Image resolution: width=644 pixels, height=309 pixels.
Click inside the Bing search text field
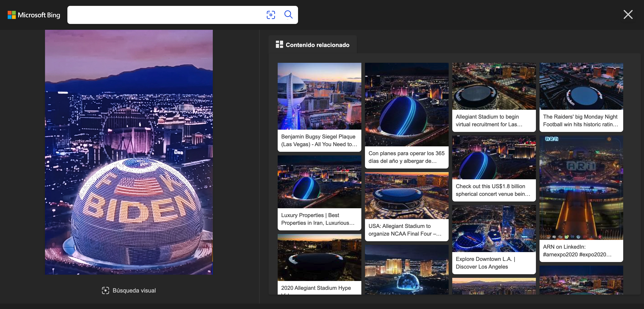pos(165,15)
